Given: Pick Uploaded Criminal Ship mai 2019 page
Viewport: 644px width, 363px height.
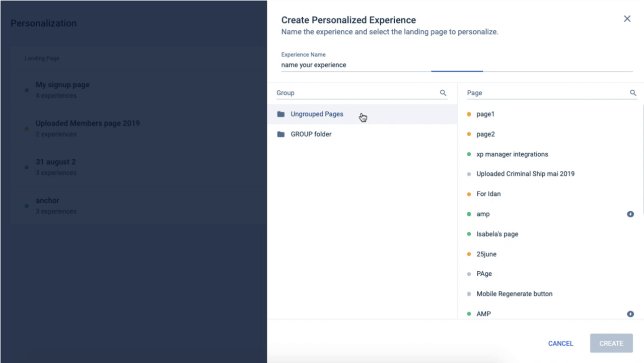Looking at the screenshot, I should (525, 174).
